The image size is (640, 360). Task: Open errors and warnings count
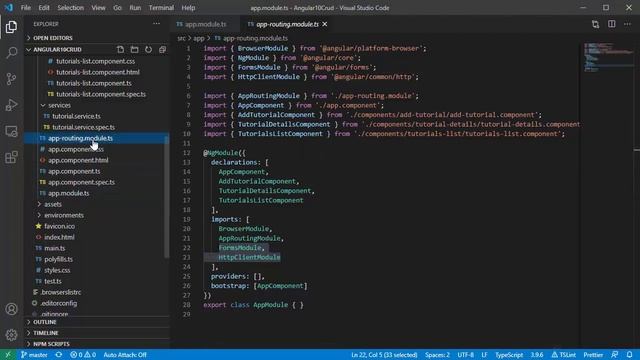(x=83, y=355)
